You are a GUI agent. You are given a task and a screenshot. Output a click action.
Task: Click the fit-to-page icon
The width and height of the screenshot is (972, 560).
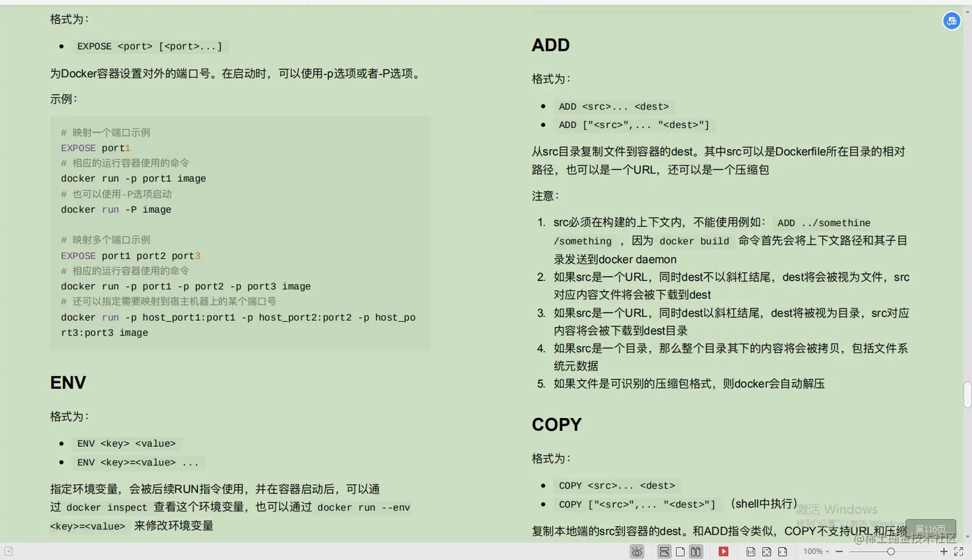(x=766, y=551)
